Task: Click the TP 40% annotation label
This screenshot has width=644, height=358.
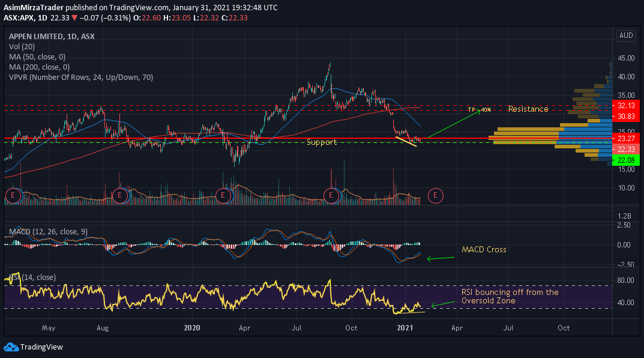Action: click(480, 110)
